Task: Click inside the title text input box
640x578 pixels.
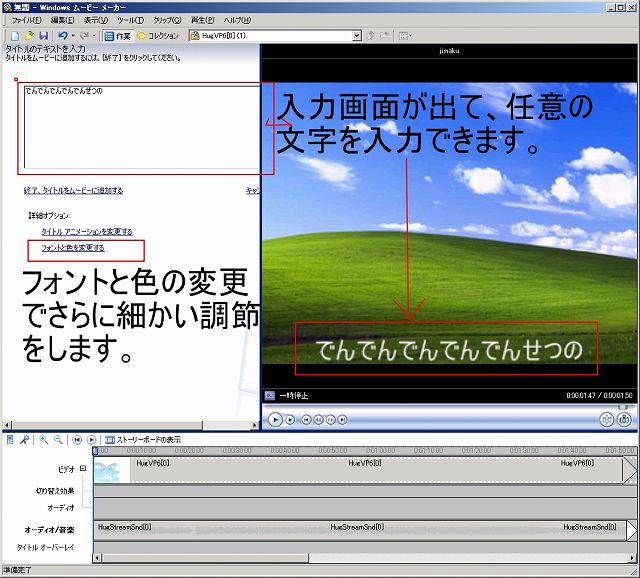Action: 142,127
